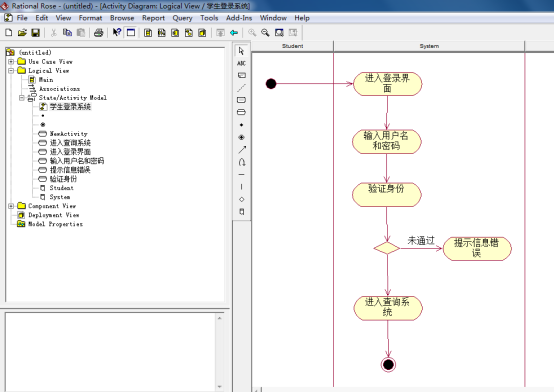Select the Vertical Synchronization bar tool
The image size is (554, 392).
241,187
